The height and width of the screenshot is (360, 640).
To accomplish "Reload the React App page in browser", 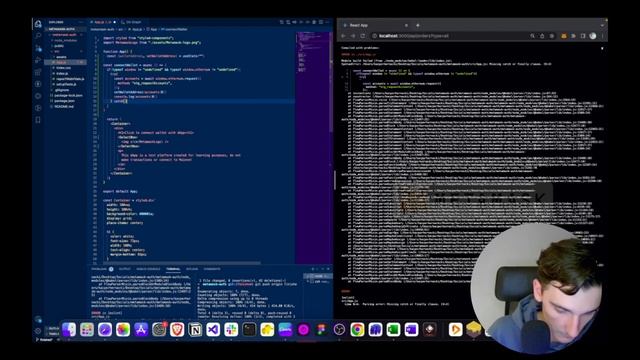I will (x=362, y=36).
